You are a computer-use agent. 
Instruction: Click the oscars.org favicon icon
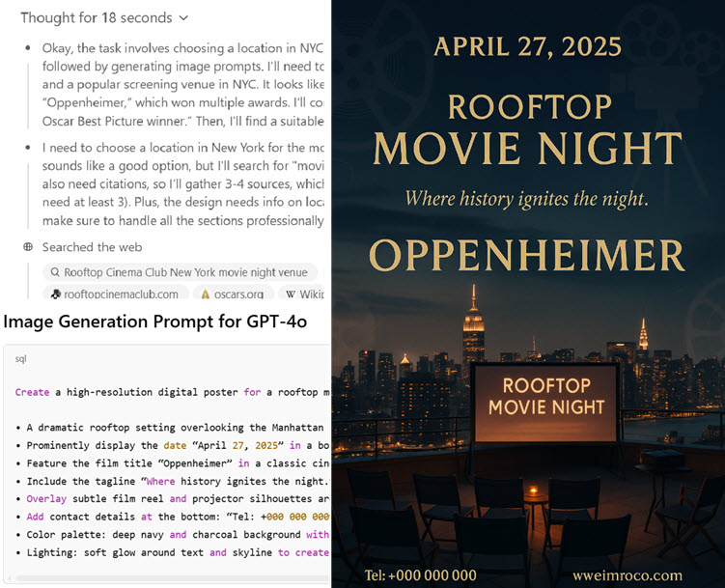click(x=206, y=294)
